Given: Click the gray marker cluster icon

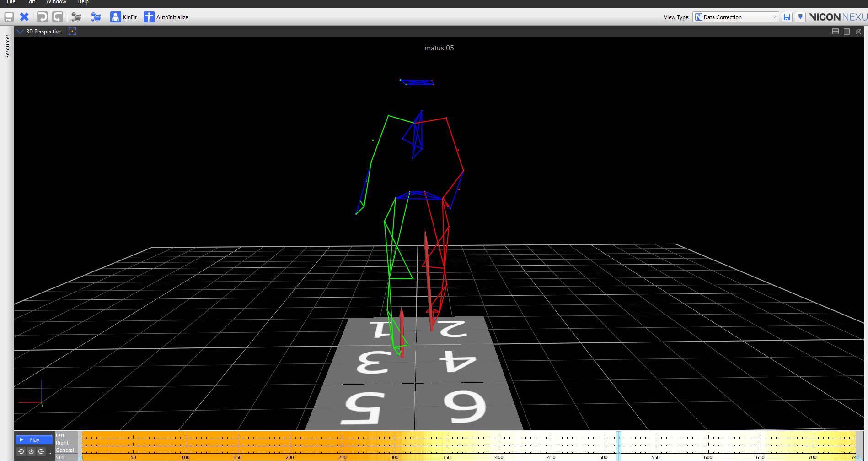Looking at the screenshot, I should click(x=76, y=17).
